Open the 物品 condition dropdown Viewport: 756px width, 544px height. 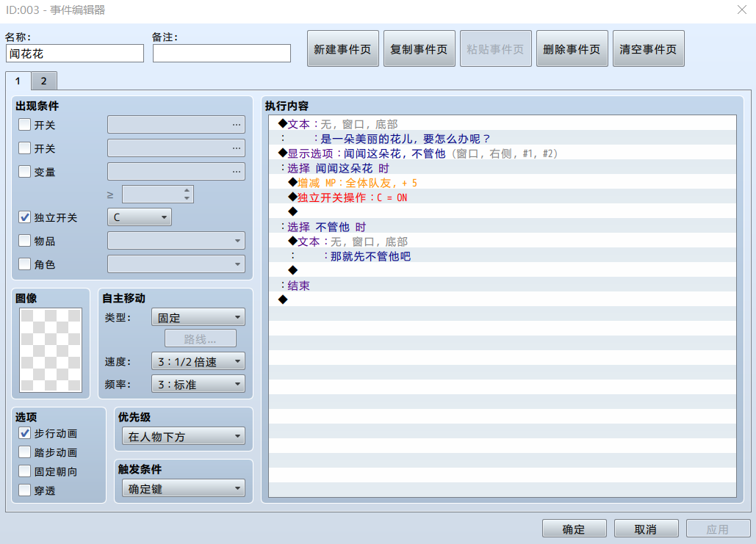tap(176, 241)
